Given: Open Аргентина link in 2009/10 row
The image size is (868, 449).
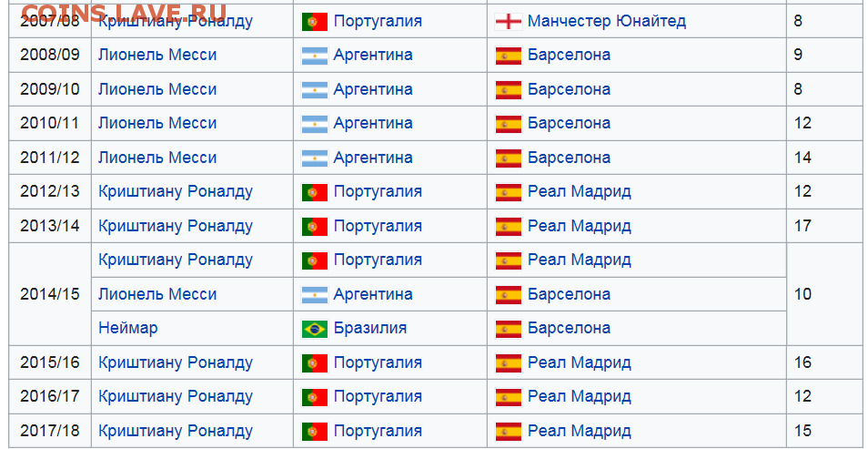Looking at the screenshot, I should (372, 89).
